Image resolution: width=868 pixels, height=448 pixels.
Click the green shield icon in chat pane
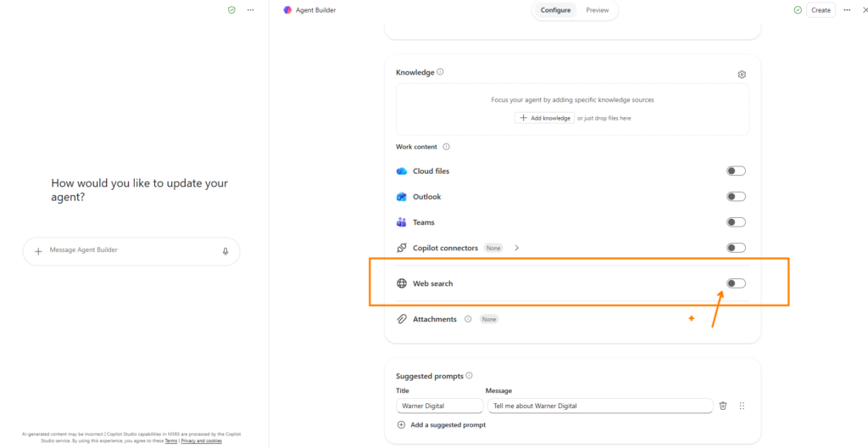[232, 10]
